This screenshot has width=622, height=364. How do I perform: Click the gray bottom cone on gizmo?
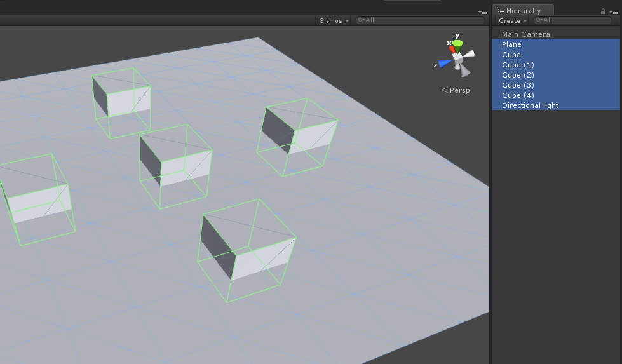click(464, 71)
